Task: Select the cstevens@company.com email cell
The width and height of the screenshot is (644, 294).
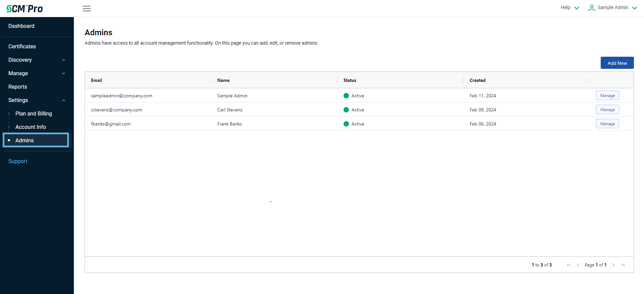Action: pyautogui.click(x=117, y=110)
